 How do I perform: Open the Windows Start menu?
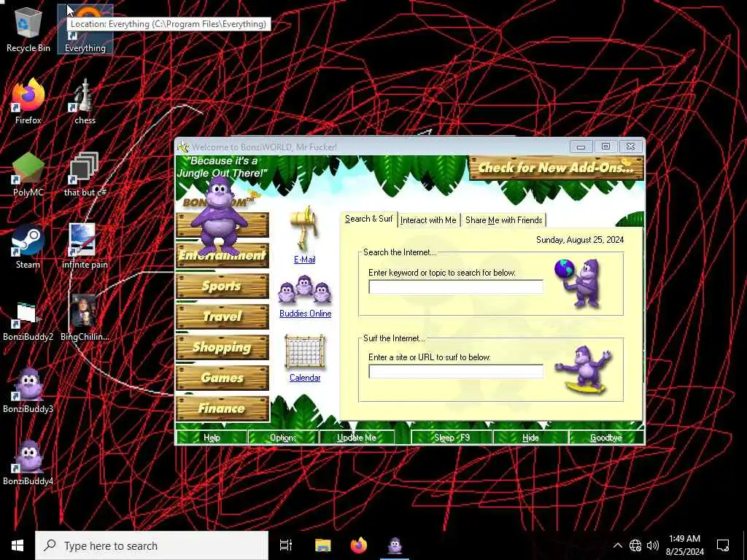coord(18,545)
